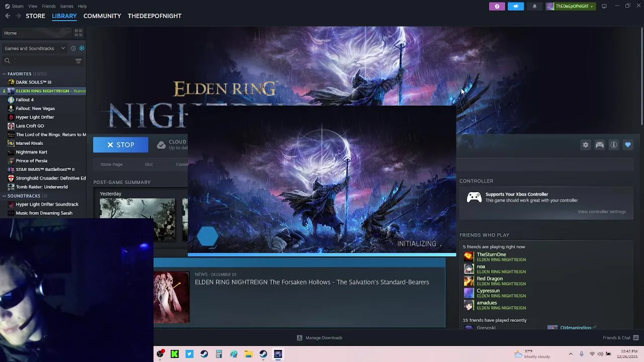Image resolution: width=644 pixels, height=362 pixels.
Task: Open the View menu
Action: tap(33, 6)
